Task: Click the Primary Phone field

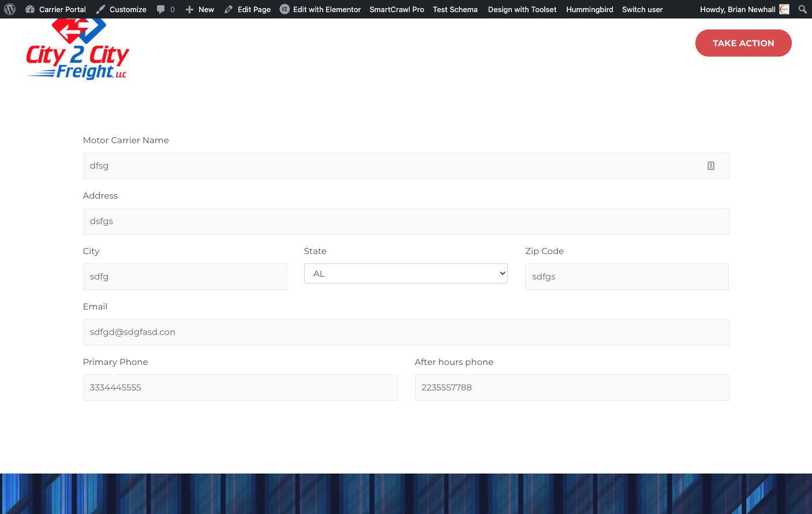Action: 240,388
